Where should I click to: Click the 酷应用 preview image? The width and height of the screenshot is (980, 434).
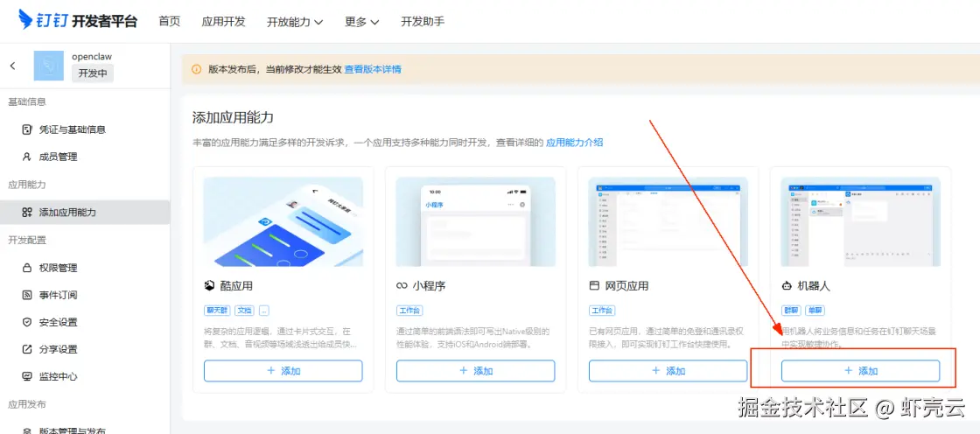coord(283,221)
